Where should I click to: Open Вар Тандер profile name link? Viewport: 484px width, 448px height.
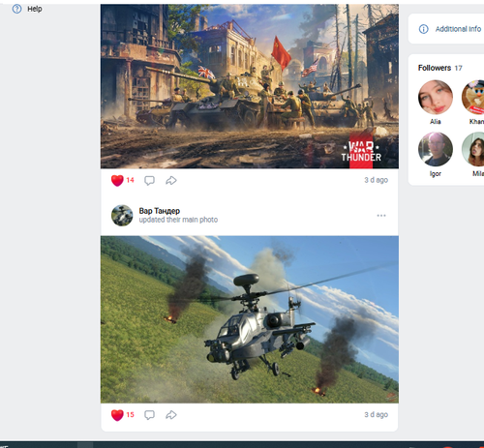(160, 211)
